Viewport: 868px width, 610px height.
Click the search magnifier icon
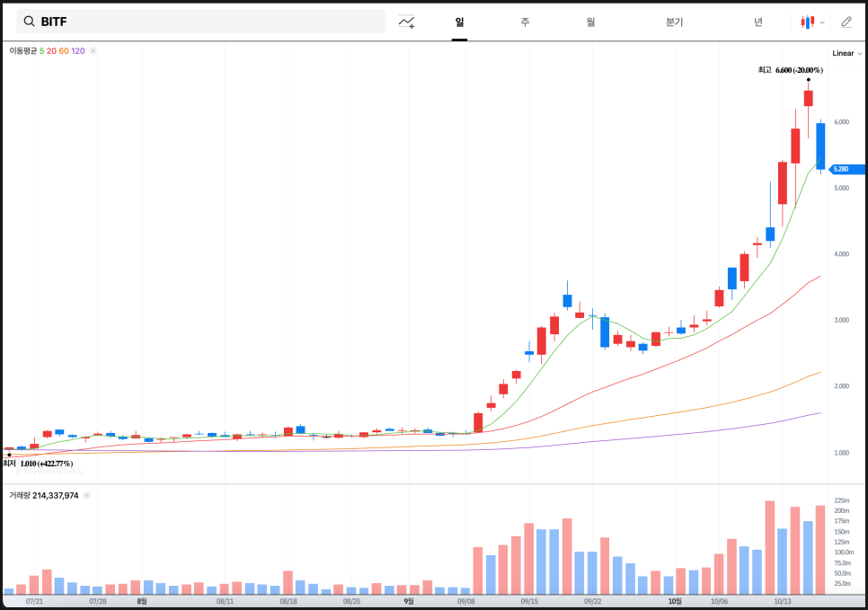[x=29, y=22]
